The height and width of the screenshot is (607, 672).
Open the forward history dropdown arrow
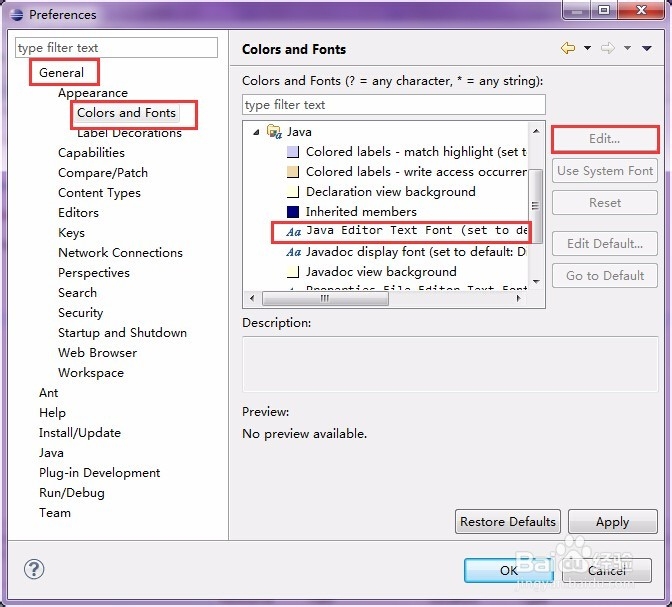627,48
